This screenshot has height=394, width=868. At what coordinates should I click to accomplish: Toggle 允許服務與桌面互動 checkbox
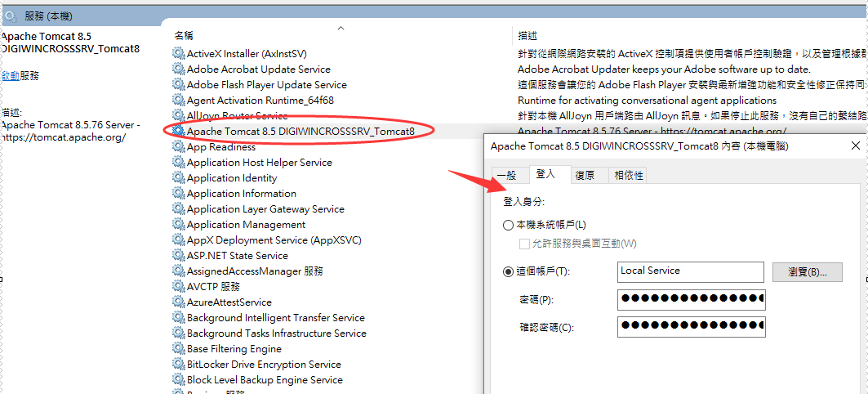(524, 244)
